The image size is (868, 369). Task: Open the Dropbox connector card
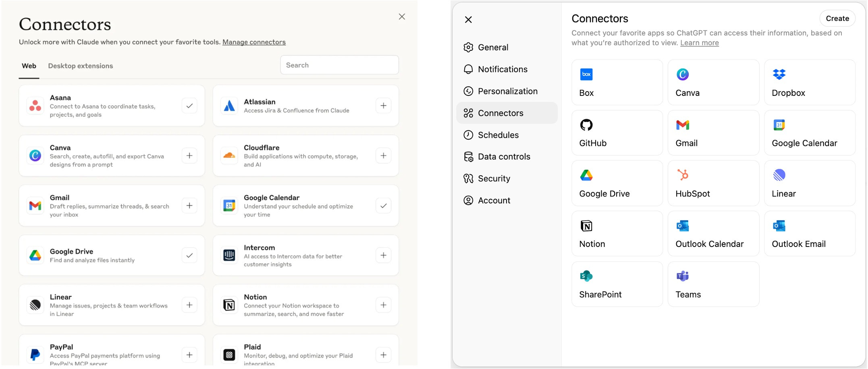[x=810, y=83]
